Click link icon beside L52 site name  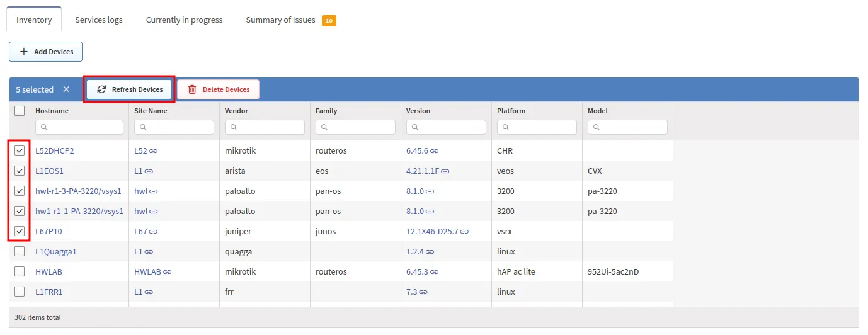[153, 151]
